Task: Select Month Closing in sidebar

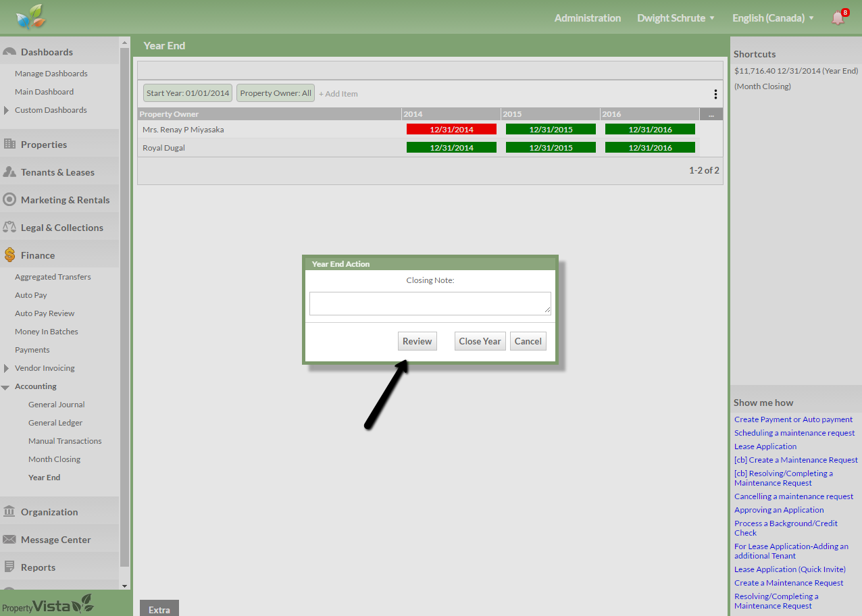Action: click(x=54, y=459)
